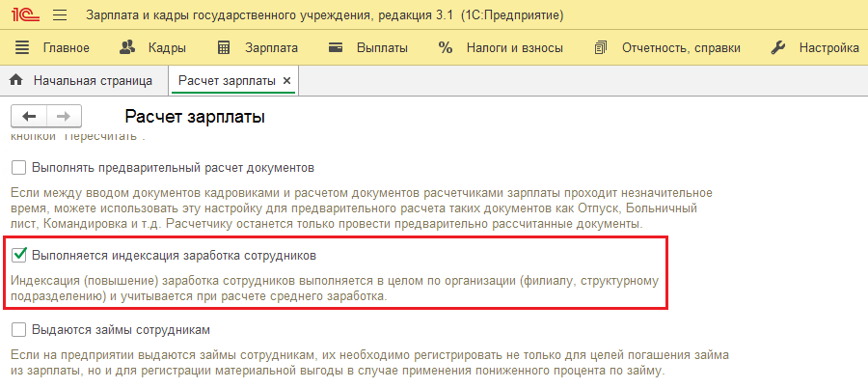Open the Зарплата section
Viewport: 868px width, 388px height.
pyautogui.click(x=271, y=48)
